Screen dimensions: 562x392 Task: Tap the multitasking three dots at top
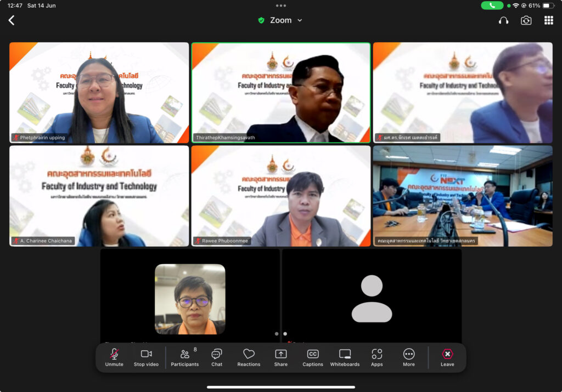[x=281, y=5]
